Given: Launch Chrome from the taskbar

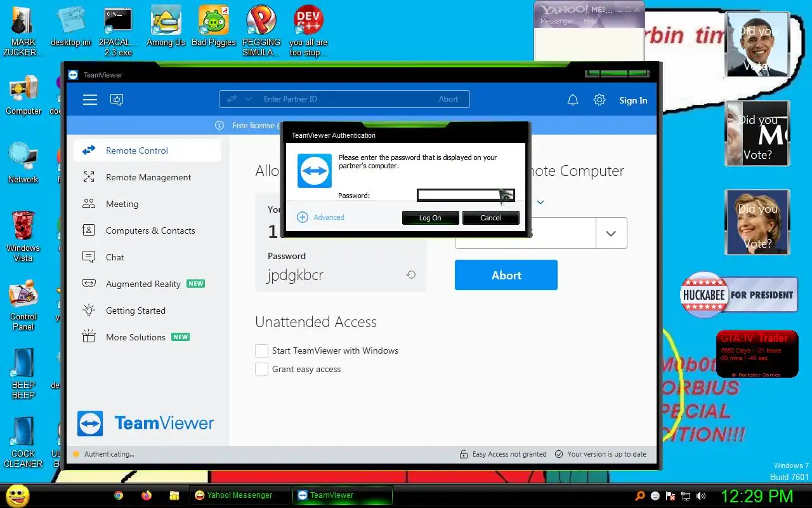Looking at the screenshot, I should click(119, 495).
